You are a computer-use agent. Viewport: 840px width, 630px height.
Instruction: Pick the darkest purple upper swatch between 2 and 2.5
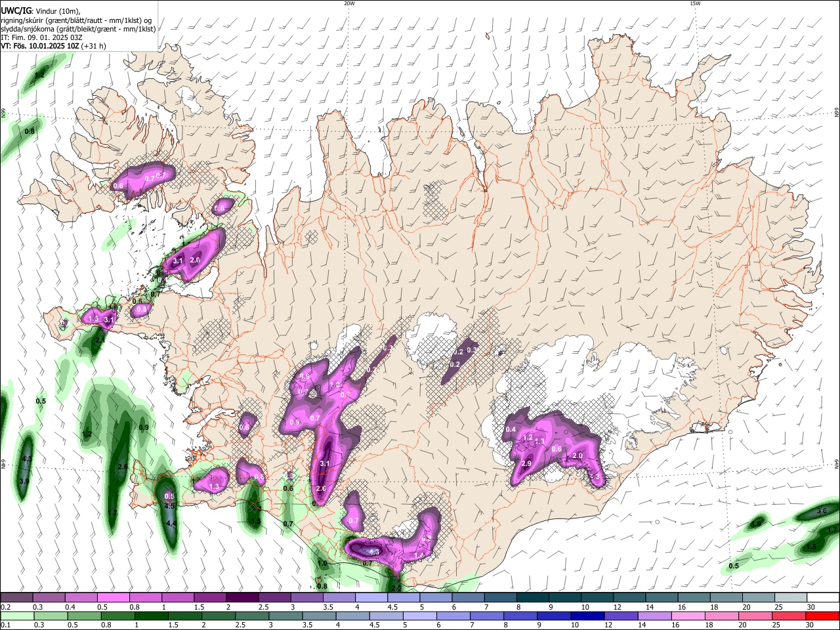click(x=242, y=598)
